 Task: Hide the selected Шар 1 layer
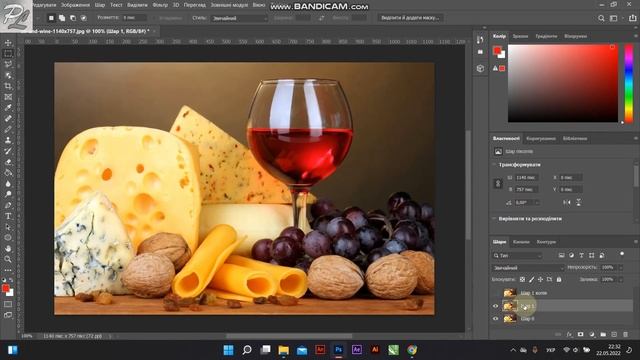[x=496, y=306]
